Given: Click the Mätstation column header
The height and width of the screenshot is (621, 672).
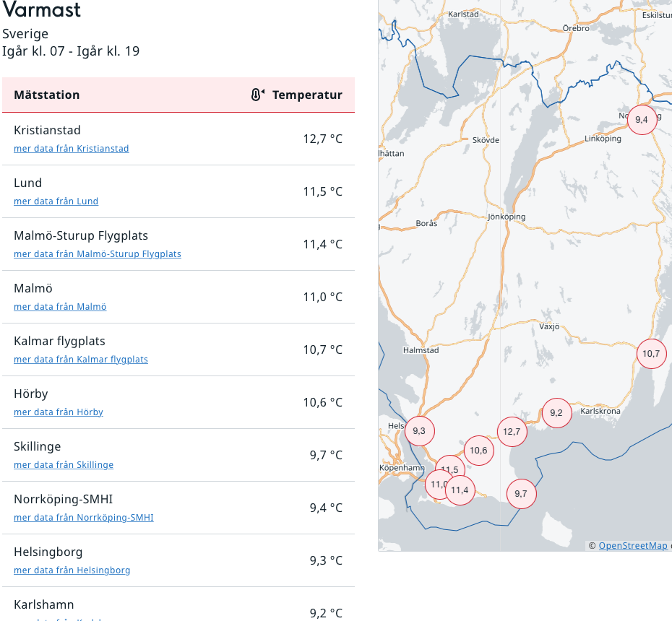Looking at the screenshot, I should pos(47,95).
